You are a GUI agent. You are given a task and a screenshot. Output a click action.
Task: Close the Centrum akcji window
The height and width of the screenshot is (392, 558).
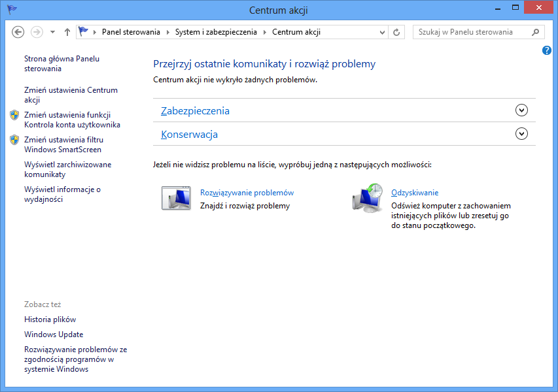point(539,7)
